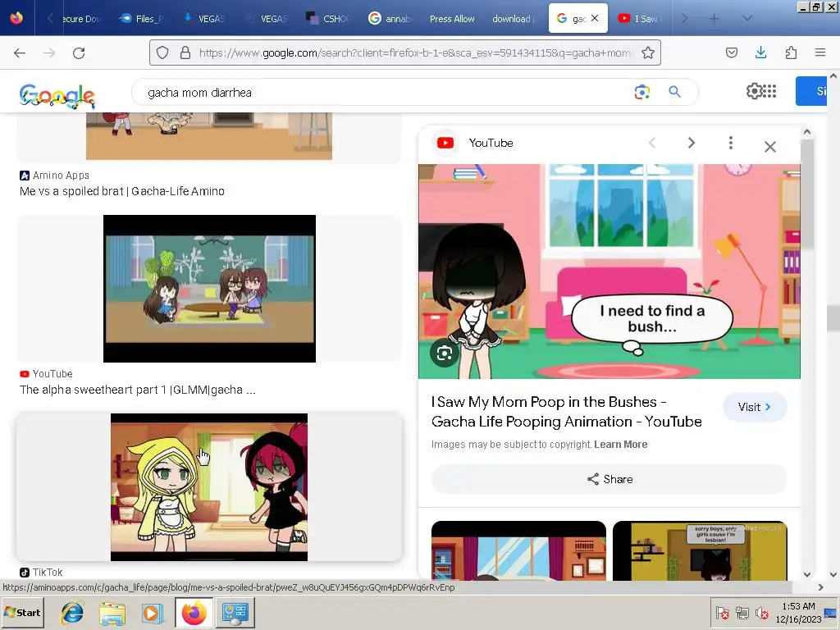The image size is (840, 630).
Task: Open the related window-scene thumbnail
Action: tap(518, 550)
